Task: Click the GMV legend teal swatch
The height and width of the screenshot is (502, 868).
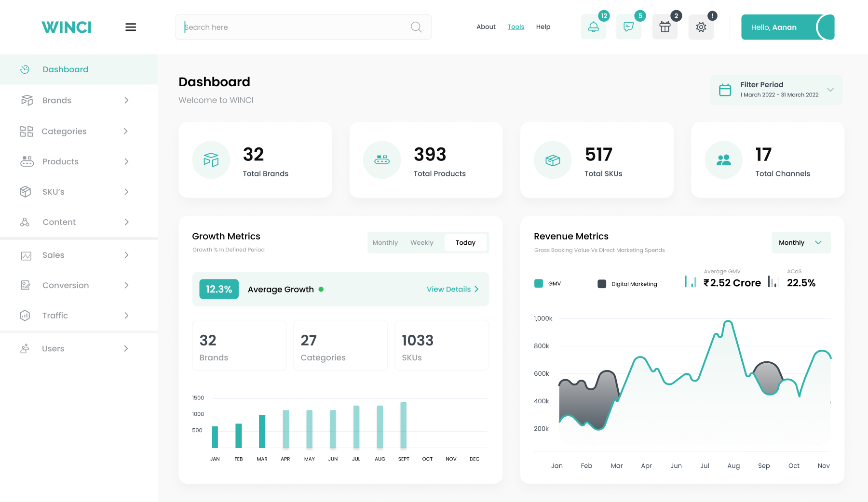Action: tap(539, 284)
